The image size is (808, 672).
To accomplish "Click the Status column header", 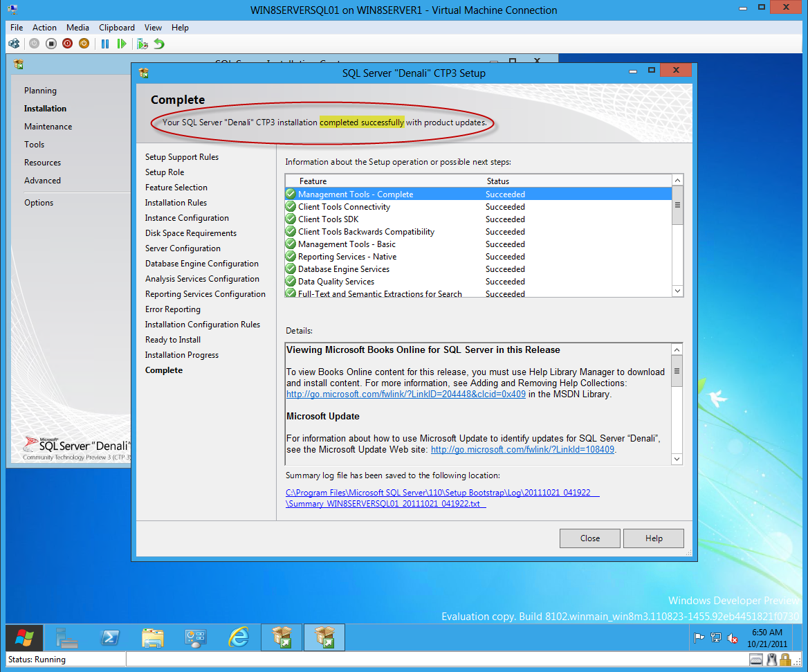I will pyautogui.click(x=498, y=181).
